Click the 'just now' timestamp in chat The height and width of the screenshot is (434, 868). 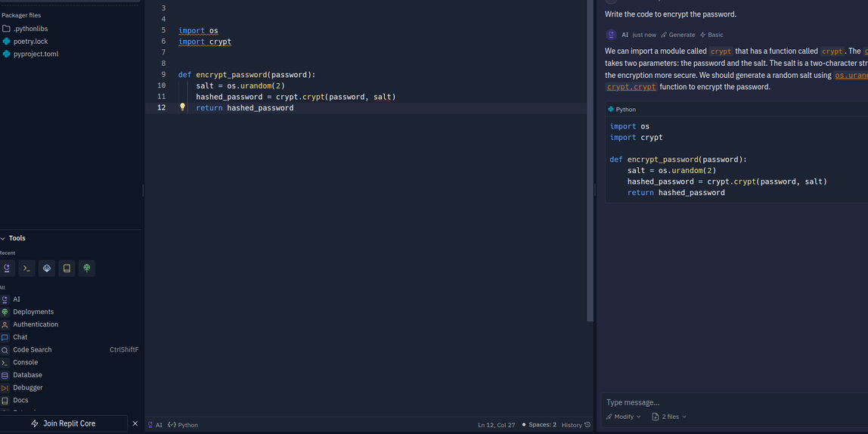point(644,35)
